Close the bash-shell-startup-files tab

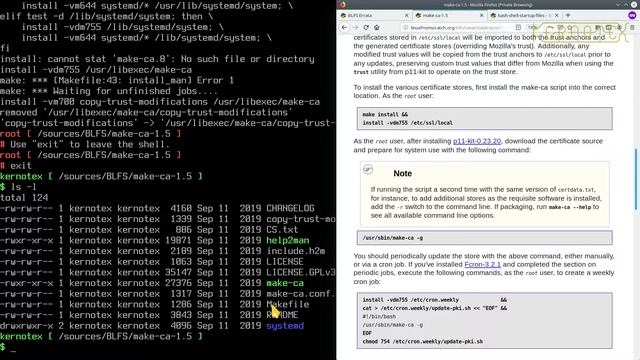(x=557, y=15)
